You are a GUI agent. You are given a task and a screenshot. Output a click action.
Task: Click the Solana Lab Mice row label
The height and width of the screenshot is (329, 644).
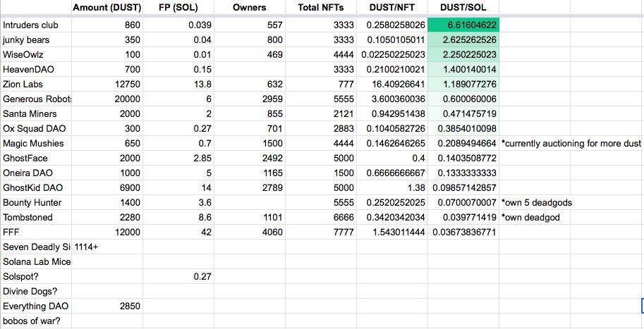[36, 261]
